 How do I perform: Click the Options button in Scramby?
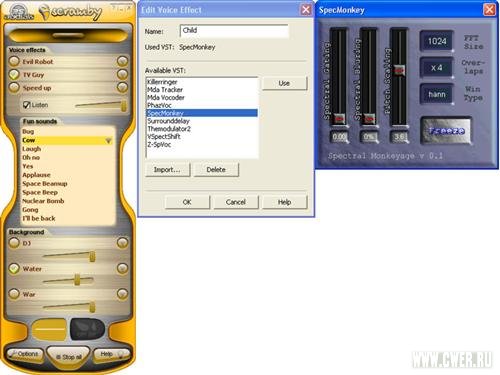(x=25, y=354)
